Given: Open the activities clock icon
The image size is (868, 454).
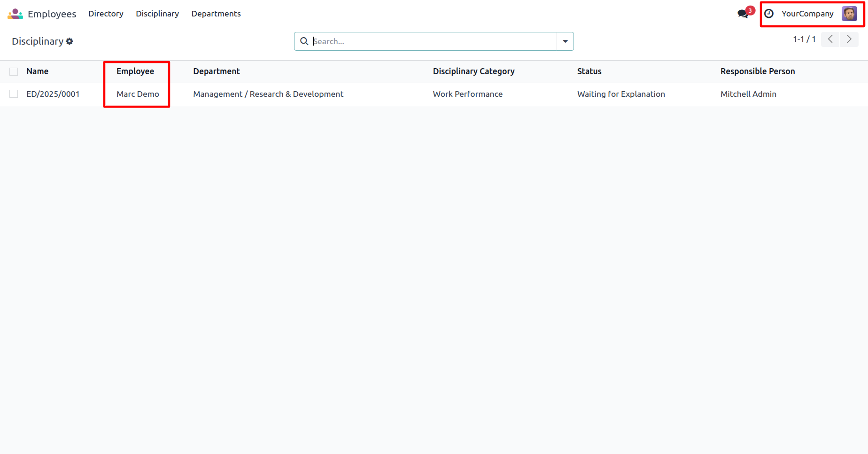Looking at the screenshot, I should [769, 14].
